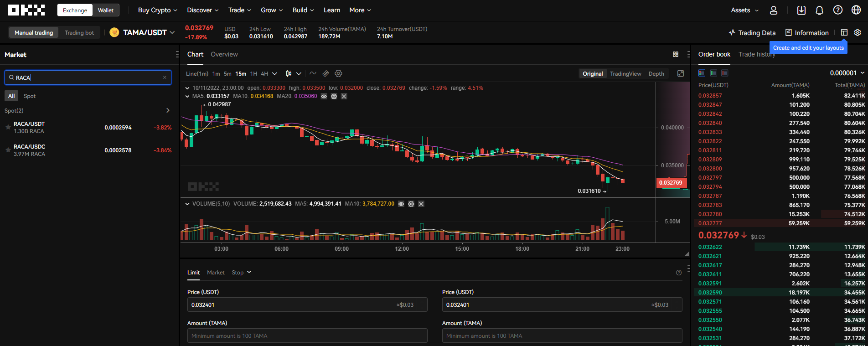868x346 pixels.
Task: Open the Trade menu
Action: 240,10
